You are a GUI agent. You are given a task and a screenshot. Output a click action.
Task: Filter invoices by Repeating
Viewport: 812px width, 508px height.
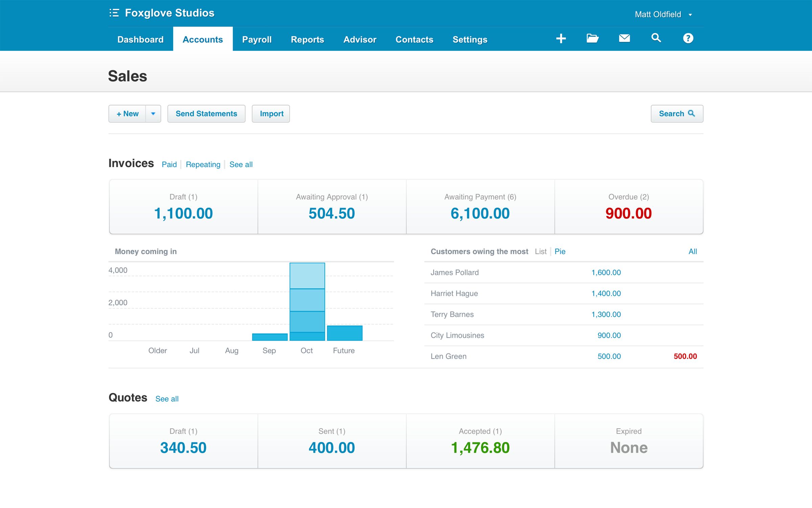203,164
